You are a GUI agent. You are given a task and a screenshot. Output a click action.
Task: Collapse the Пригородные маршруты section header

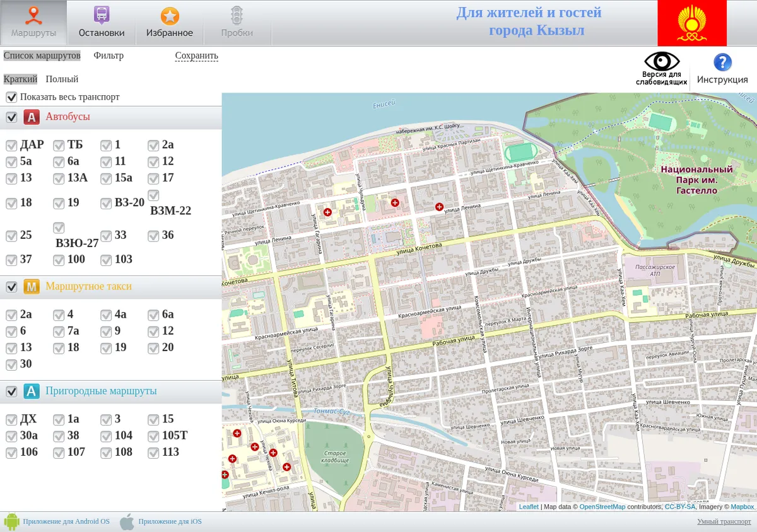[x=111, y=391]
